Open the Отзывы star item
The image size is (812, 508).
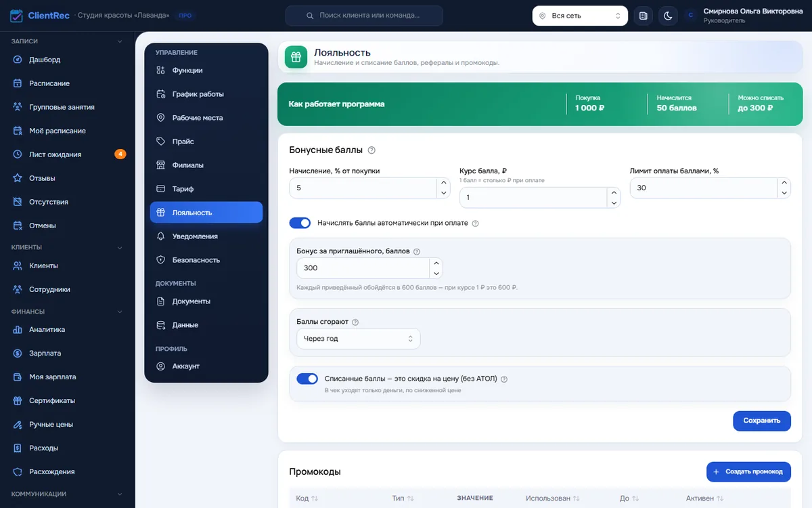(68, 178)
